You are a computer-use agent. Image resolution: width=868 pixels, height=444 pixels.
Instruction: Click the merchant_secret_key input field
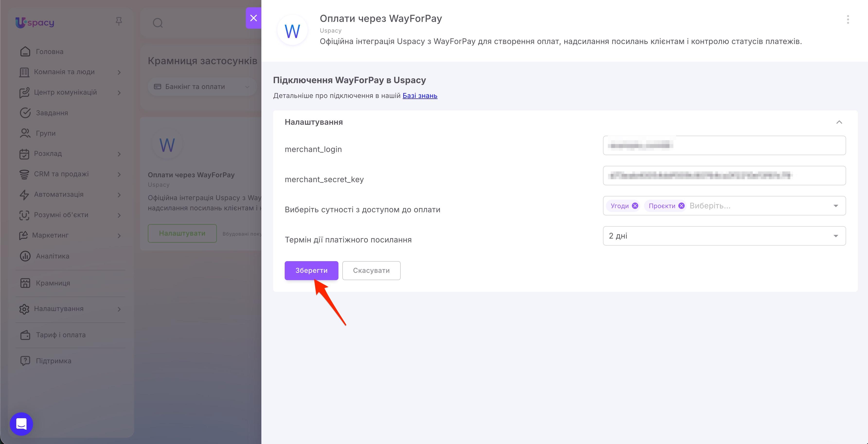pos(724,176)
